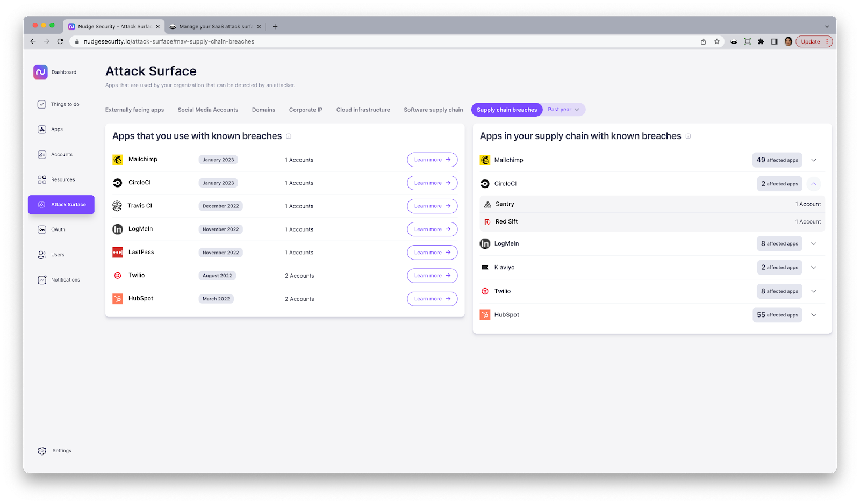This screenshot has width=860, height=504.
Task: Collapse the CircleCI affected apps section
Action: tap(814, 184)
